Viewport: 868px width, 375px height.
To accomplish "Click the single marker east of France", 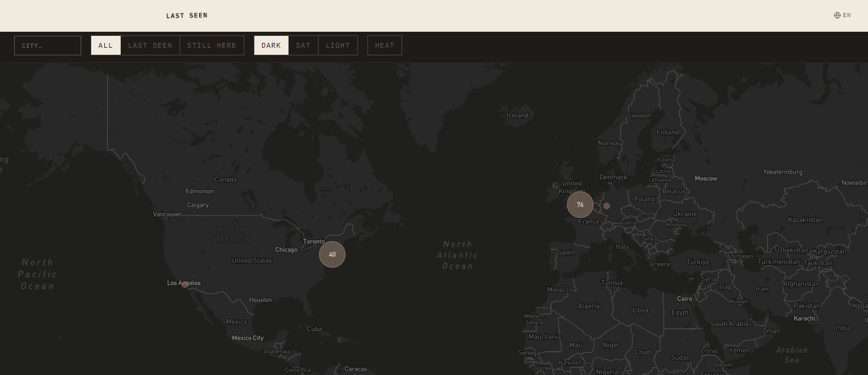I will [607, 206].
